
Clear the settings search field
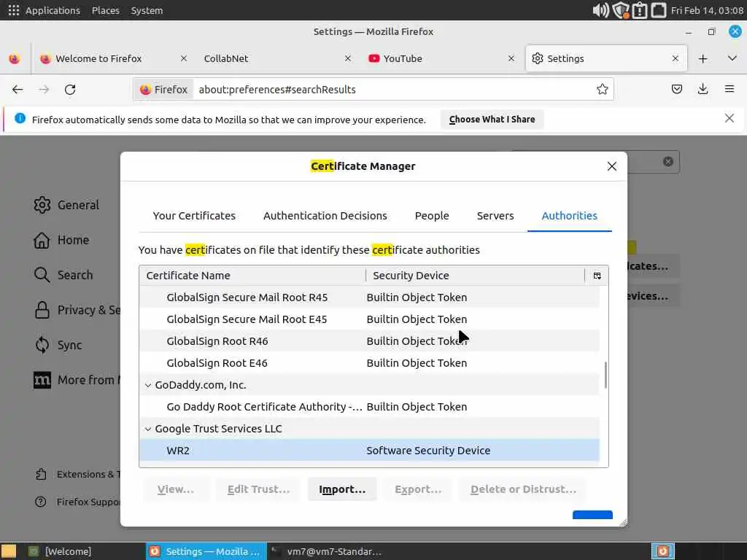668,161
